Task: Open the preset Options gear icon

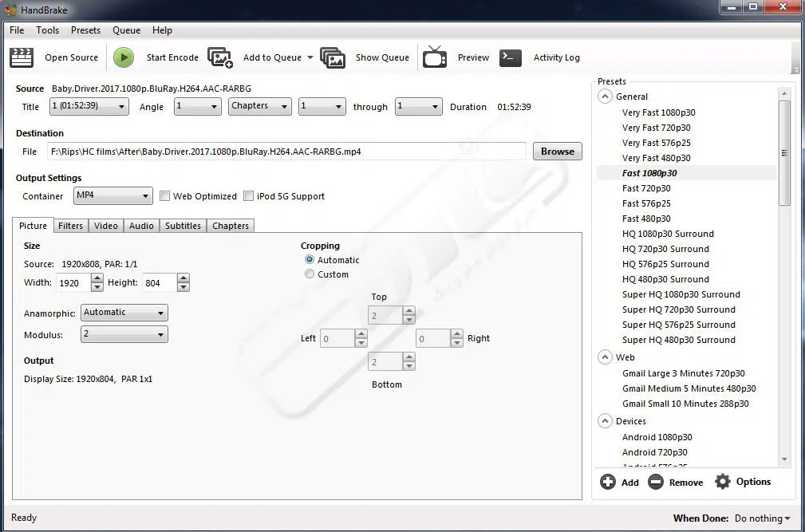Action: coord(723,482)
